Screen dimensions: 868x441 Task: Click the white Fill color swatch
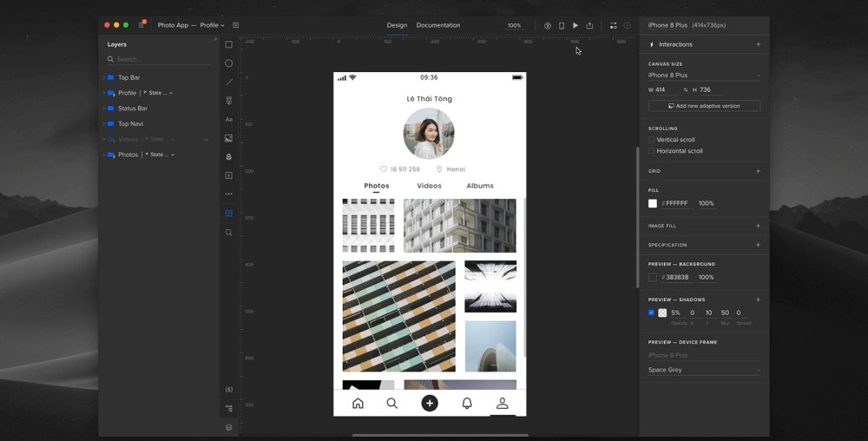tap(653, 204)
